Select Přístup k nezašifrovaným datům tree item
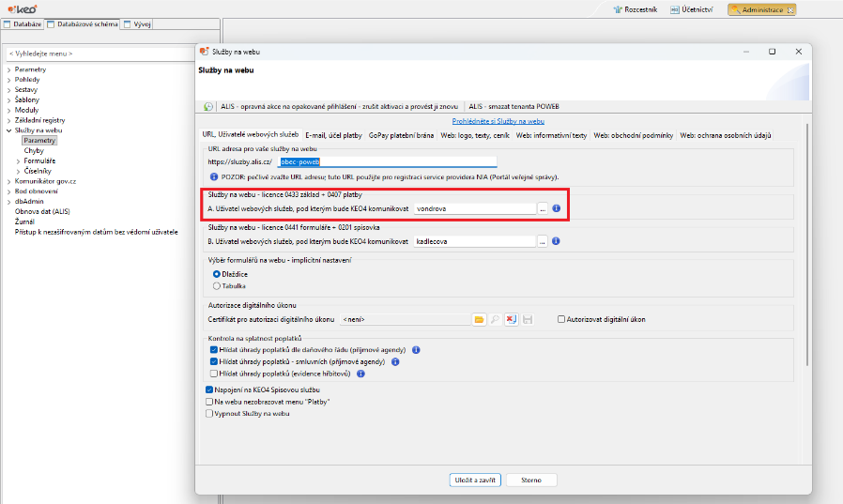The height and width of the screenshot is (504, 843). coord(97,232)
